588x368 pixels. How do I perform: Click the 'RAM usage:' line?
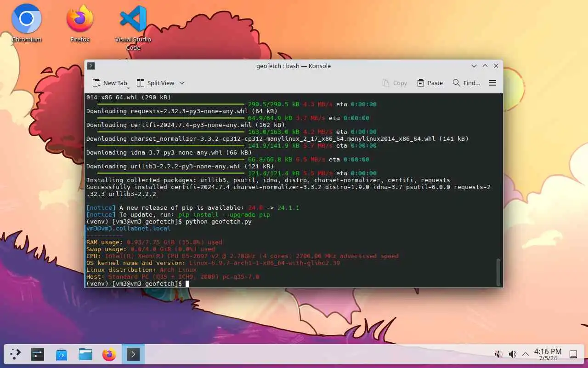[x=154, y=242]
